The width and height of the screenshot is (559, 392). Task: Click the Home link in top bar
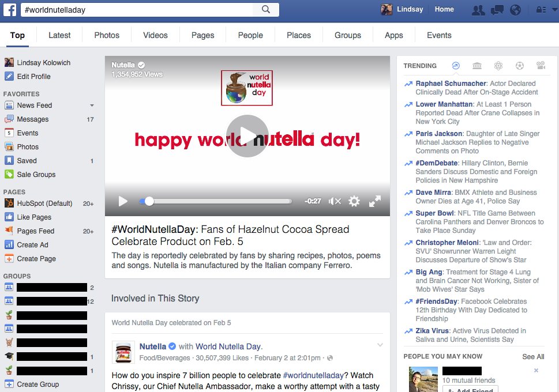(444, 9)
